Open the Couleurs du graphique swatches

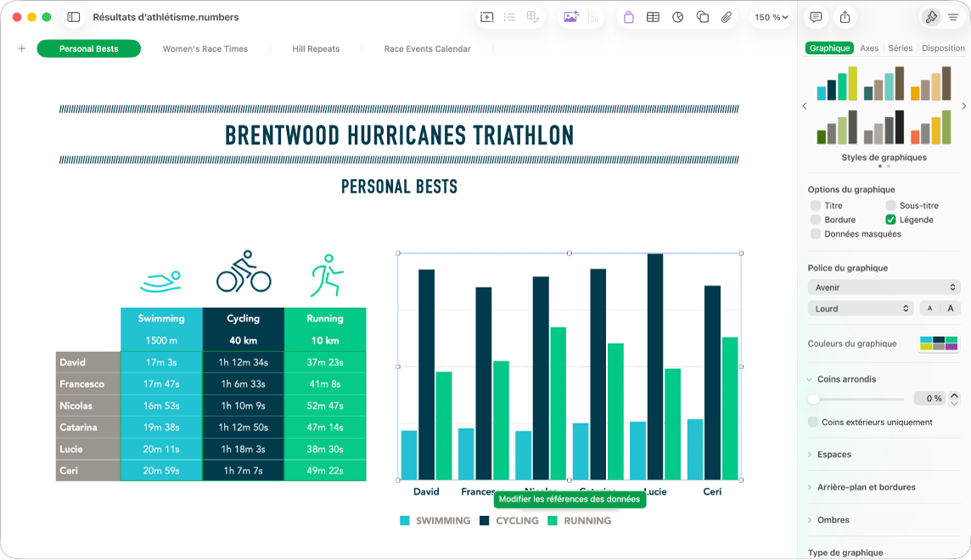[938, 342]
